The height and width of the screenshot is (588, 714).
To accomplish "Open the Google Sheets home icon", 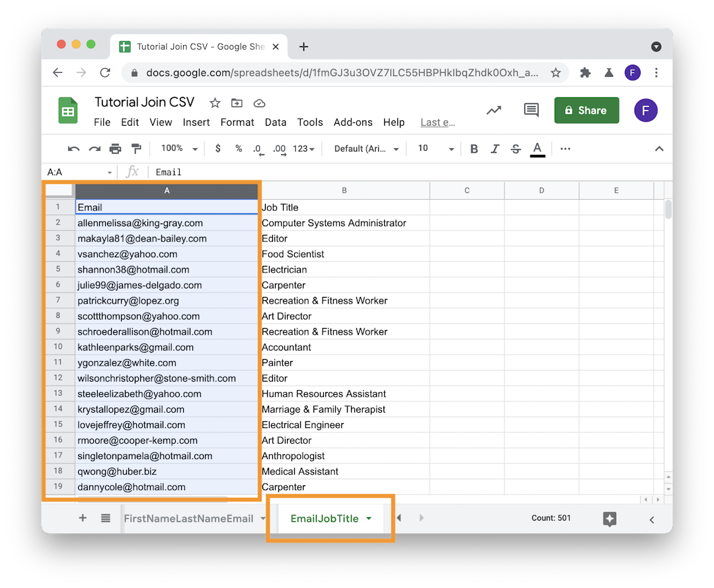I will (68, 110).
